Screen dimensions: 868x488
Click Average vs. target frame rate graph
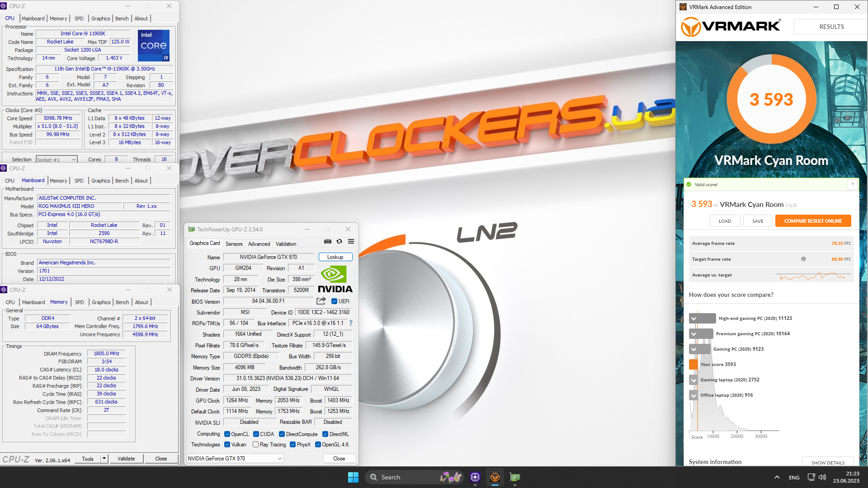pyautogui.click(x=813, y=275)
